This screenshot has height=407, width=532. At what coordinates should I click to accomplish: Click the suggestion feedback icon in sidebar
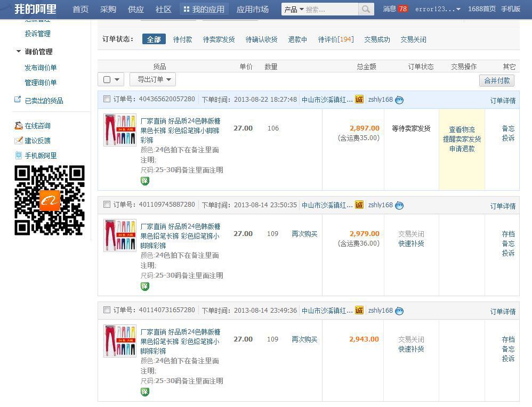(x=19, y=141)
